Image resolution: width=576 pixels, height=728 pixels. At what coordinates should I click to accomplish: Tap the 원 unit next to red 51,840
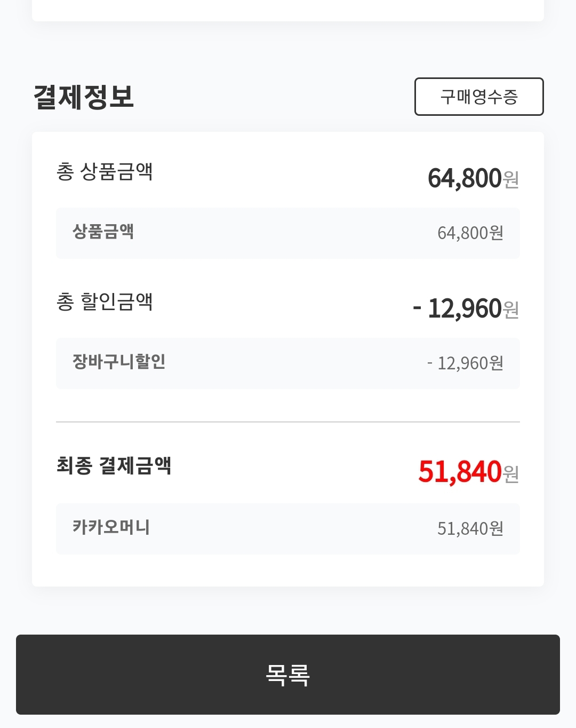(511, 474)
